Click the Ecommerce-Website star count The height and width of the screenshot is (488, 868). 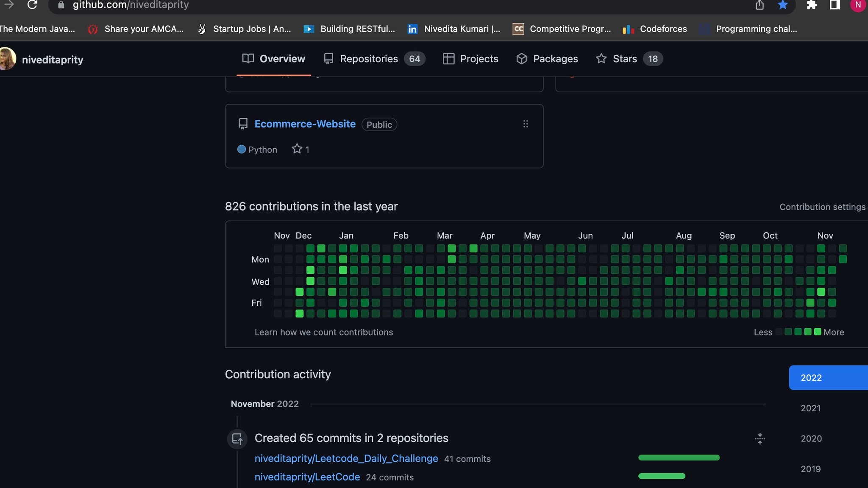[300, 149]
